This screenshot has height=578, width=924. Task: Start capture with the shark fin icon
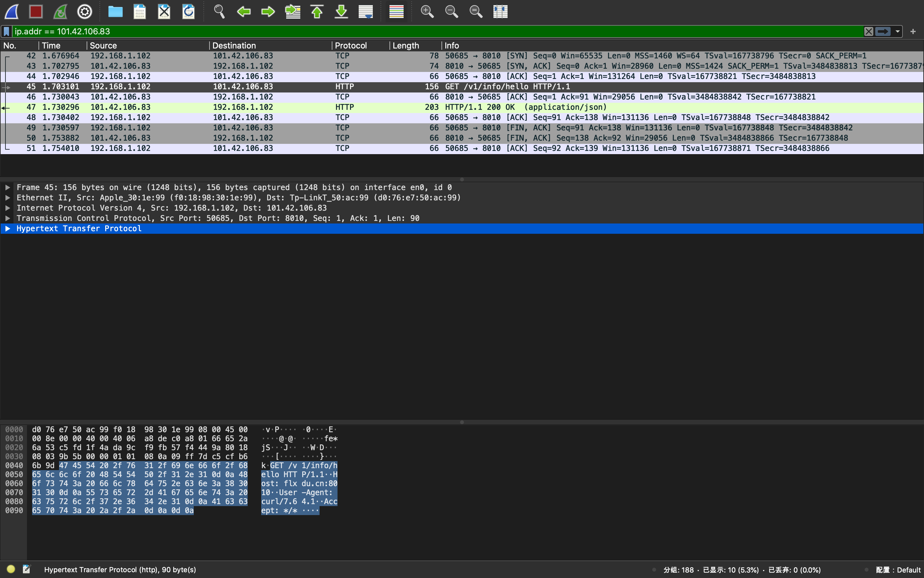tap(12, 12)
